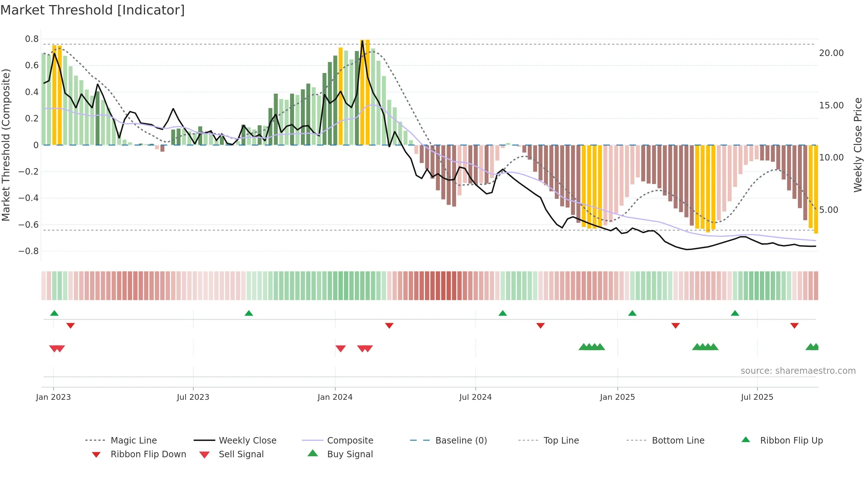Click the Jan 2024 x-axis label
Image resolution: width=868 pixels, height=488 pixels.
pos(335,397)
